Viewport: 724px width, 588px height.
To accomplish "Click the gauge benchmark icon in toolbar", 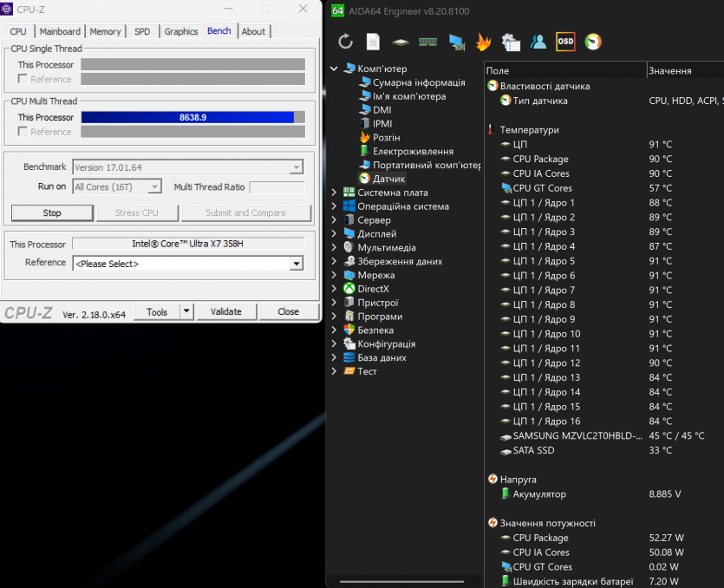I will tap(593, 42).
